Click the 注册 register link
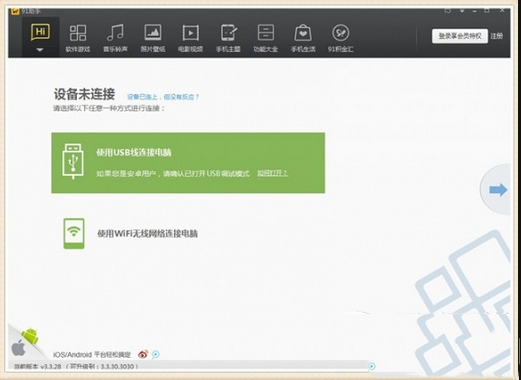 pos(497,36)
